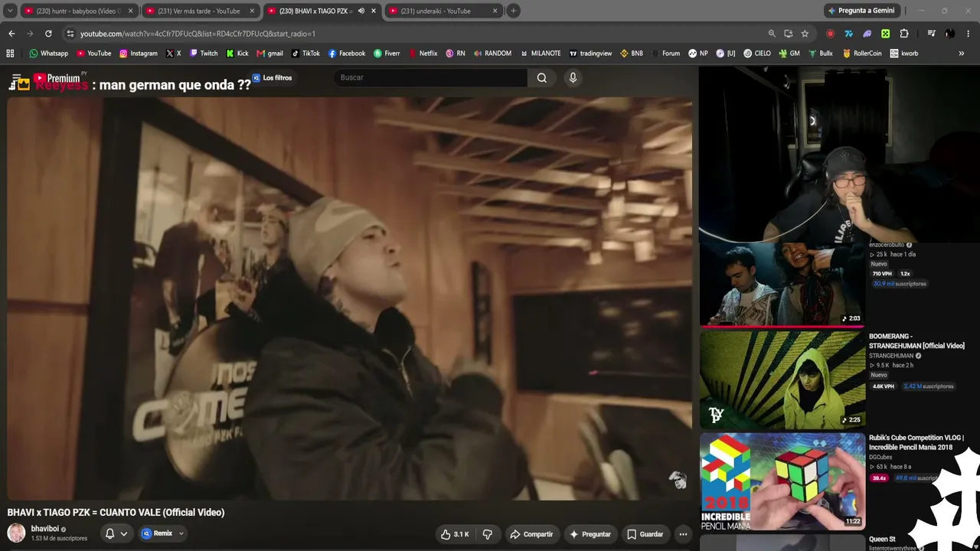Image resolution: width=980 pixels, height=551 pixels.
Task: Open the RANDOM bookmark folder
Action: click(492, 54)
